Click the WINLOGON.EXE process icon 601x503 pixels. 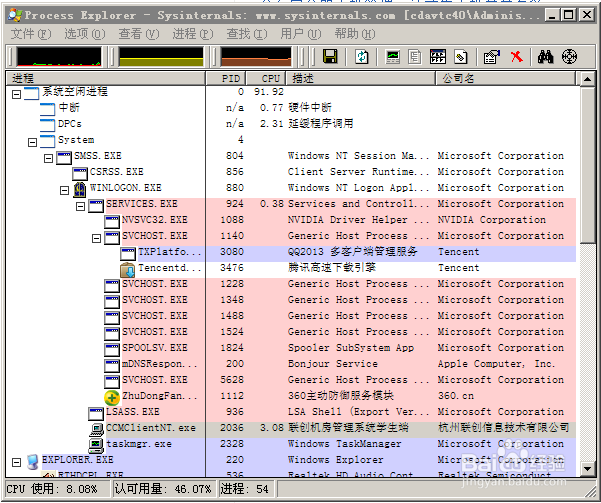pos(80,189)
